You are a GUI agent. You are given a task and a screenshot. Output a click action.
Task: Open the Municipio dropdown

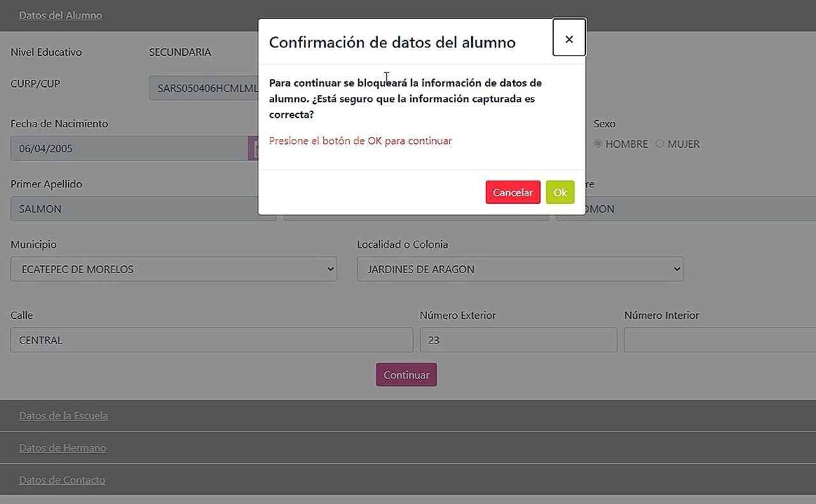point(173,269)
